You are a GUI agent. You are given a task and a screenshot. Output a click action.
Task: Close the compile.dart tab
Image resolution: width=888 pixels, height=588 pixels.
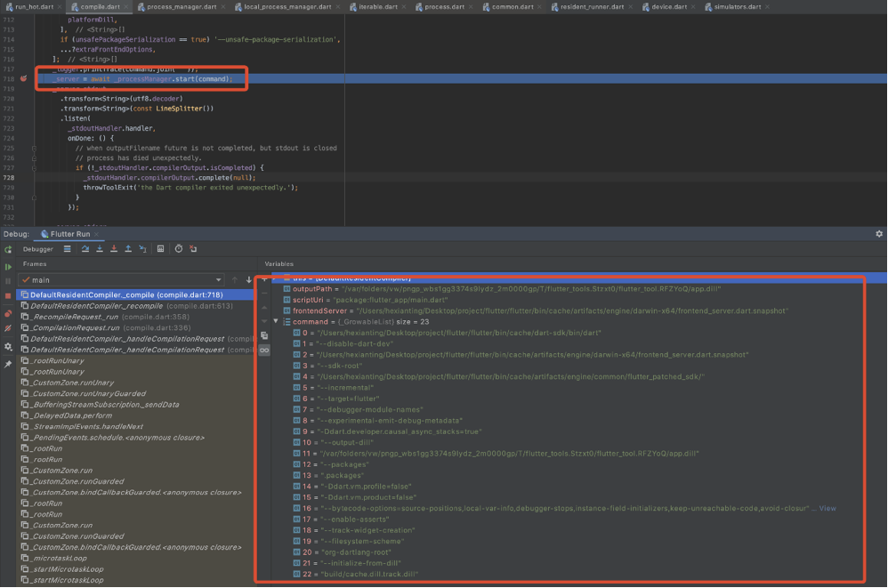point(126,7)
